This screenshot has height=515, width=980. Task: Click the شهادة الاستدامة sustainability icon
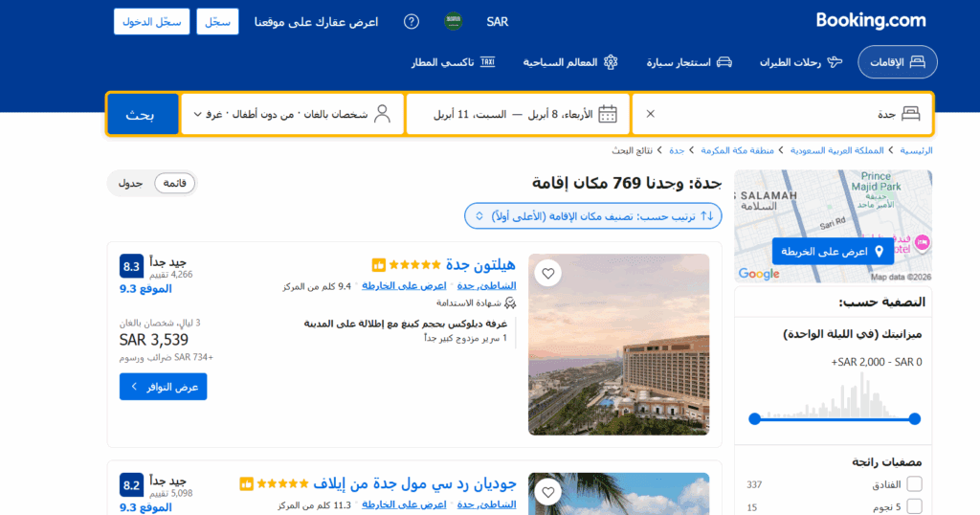click(x=510, y=303)
